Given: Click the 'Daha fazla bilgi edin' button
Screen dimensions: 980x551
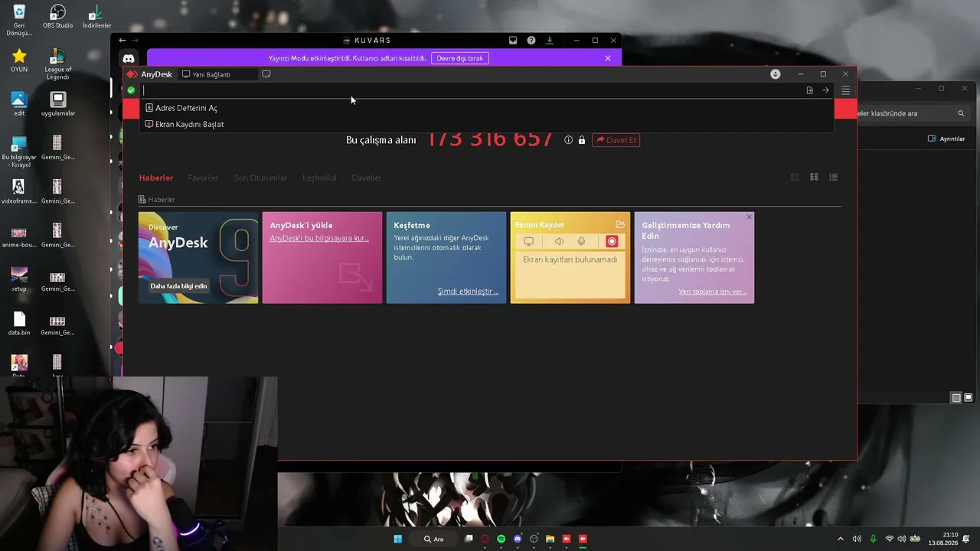Looking at the screenshot, I should (x=178, y=286).
